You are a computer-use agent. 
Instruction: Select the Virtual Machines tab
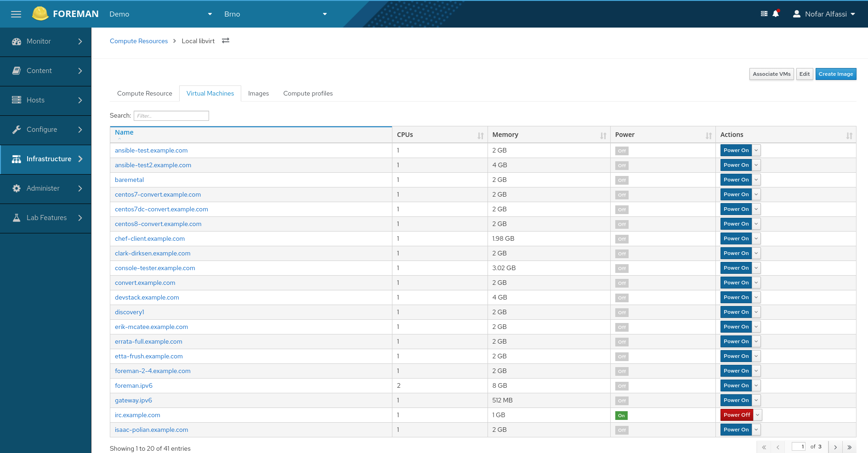tap(210, 93)
